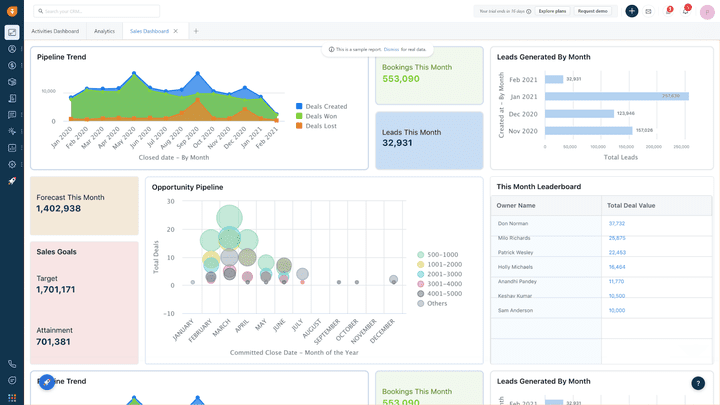The image size is (720, 405).
Task: Open the email envelope icon in header
Action: (648, 11)
